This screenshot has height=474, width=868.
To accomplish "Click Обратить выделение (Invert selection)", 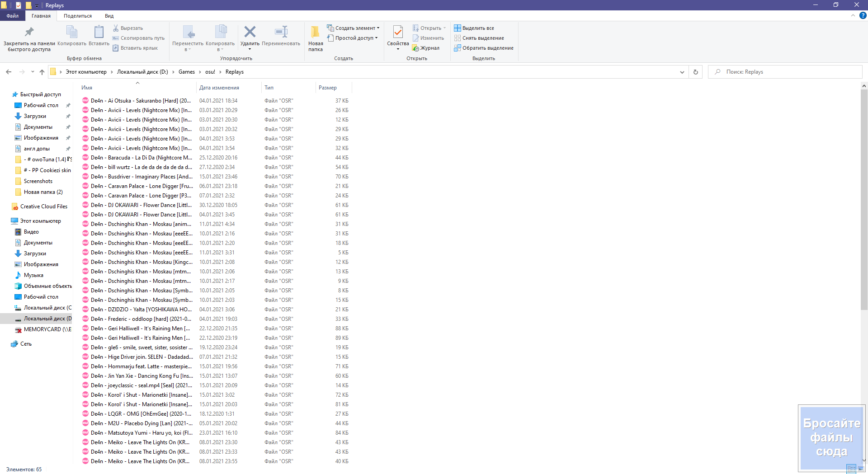I will click(x=484, y=48).
